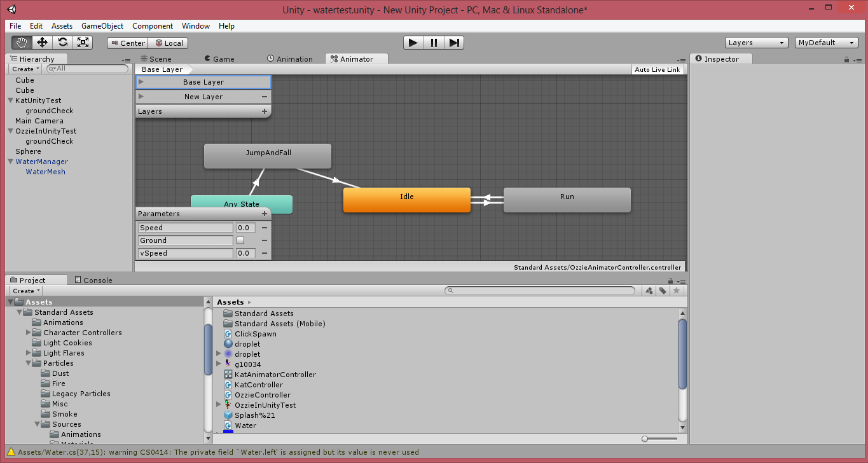
Task: Open the Assets menu
Action: tap(62, 26)
